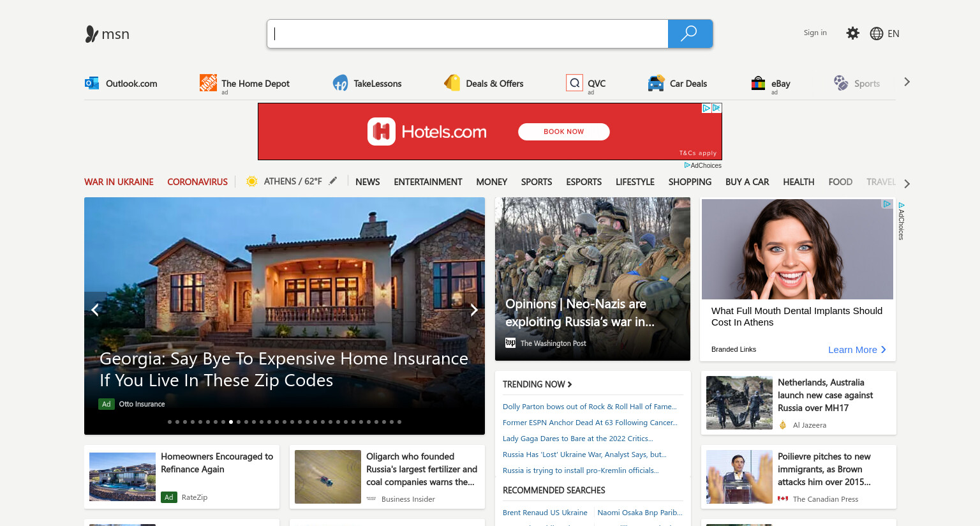
Task: Open the ENTERTAINMENT category
Action: [x=428, y=182]
